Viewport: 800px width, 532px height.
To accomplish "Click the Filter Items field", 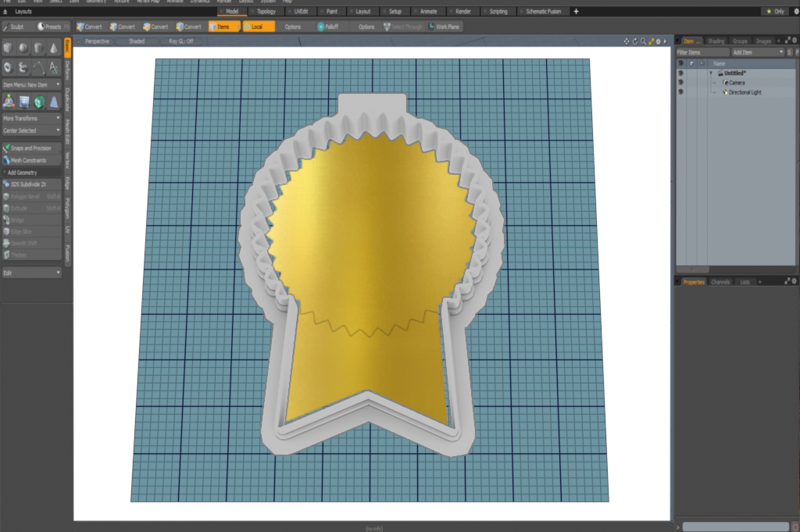I will 702,52.
